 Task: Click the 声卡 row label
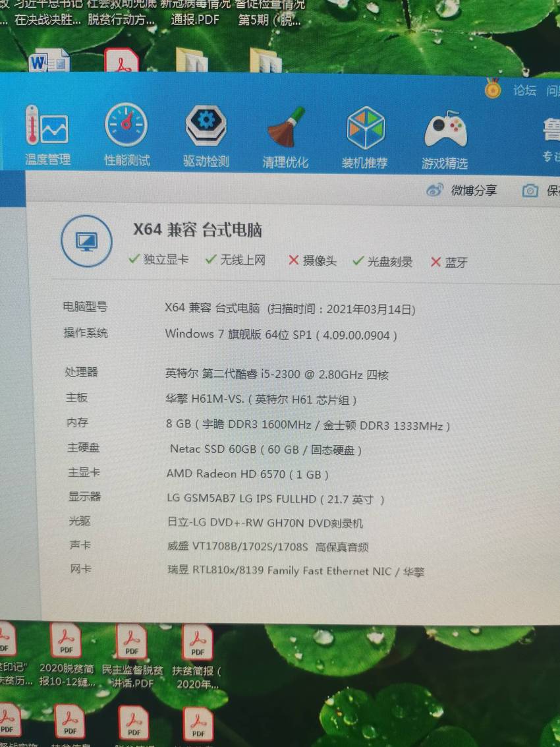(80, 544)
